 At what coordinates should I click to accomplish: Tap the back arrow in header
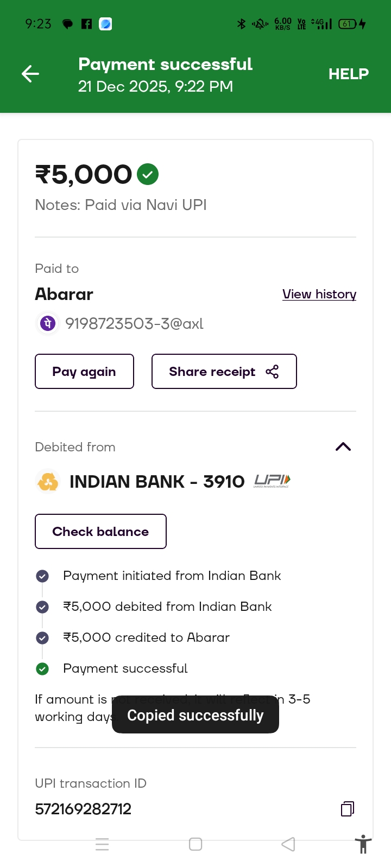coord(30,74)
